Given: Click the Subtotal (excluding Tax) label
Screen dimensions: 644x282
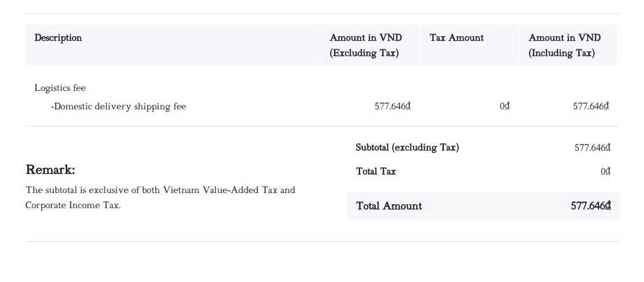Looking at the screenshot, I should 407,148.
